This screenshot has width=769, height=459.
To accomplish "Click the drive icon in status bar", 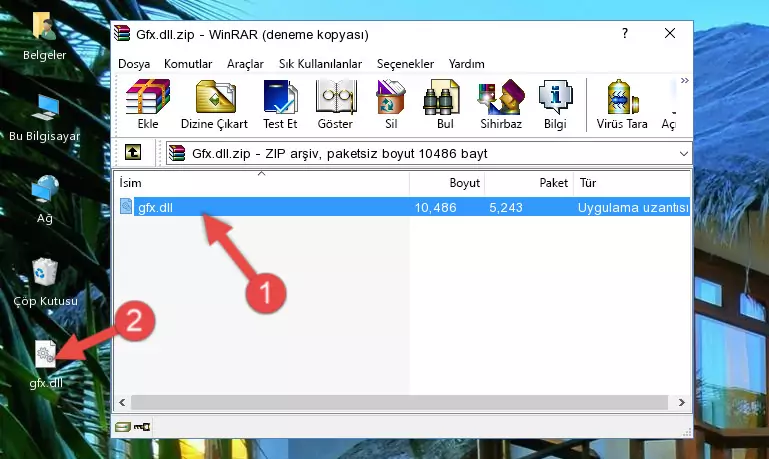I will (123, 427).
